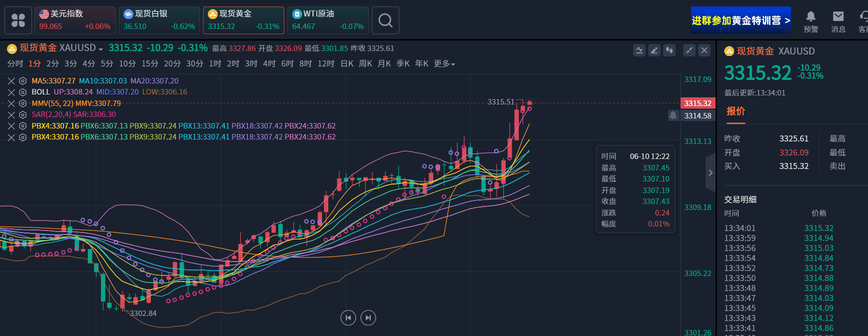Remove the BOLL indicator with its X
Image resolution: width=868 pixels, height=336 pixels.
(x=11, y=92)
